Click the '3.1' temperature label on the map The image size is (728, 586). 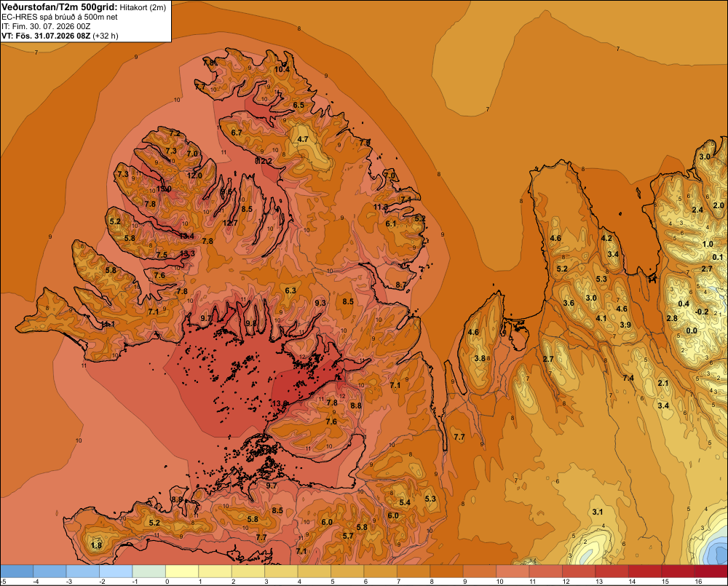(x=598, y=512)
